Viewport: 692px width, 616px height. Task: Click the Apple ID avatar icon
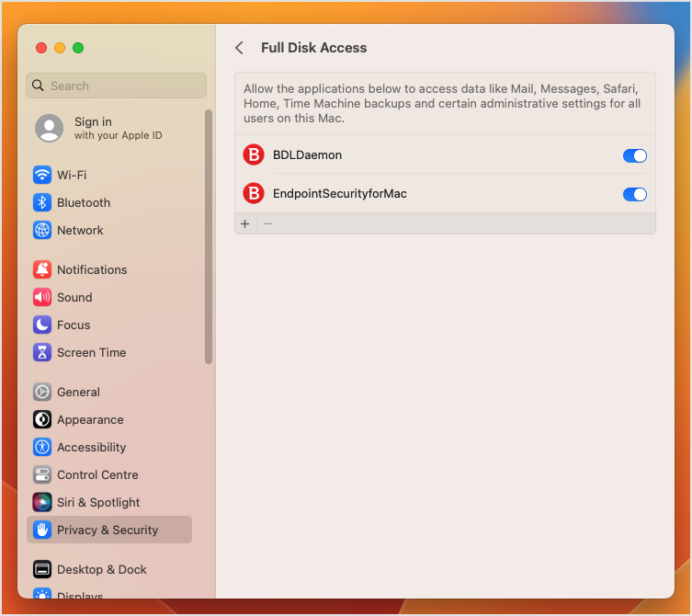[x=49, y=128]
